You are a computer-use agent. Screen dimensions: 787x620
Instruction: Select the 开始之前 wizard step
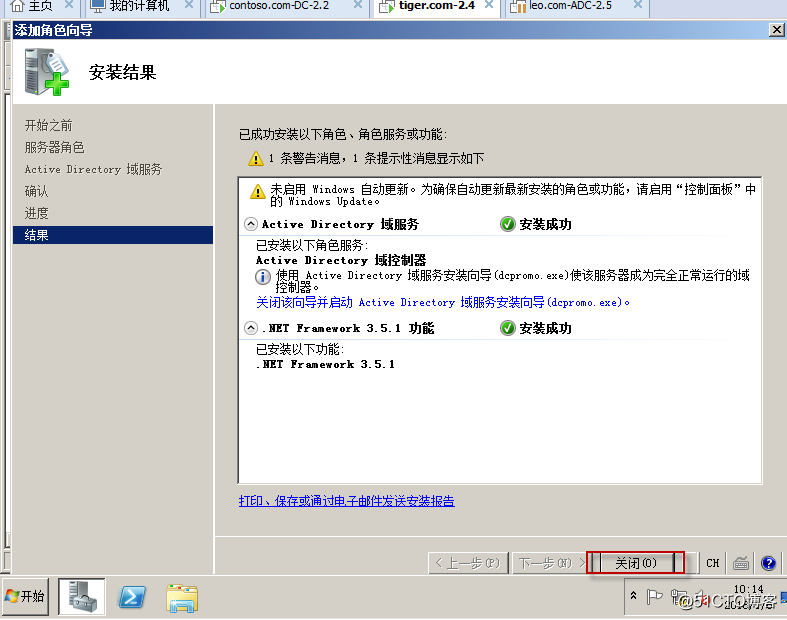pos(48,125)
